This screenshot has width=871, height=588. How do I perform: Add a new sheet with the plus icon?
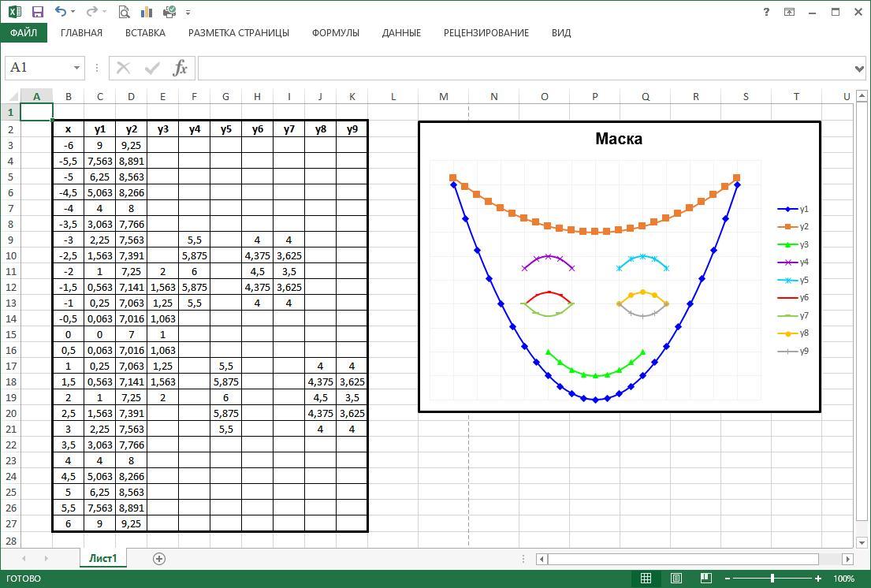point(159,558)
